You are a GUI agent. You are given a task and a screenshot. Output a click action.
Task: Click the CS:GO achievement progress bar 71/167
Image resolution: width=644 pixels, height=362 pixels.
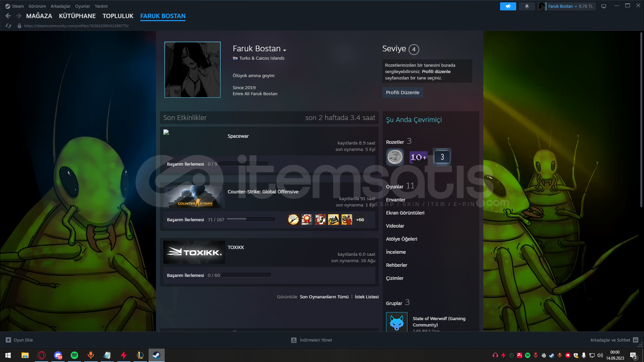coord(251,220)
